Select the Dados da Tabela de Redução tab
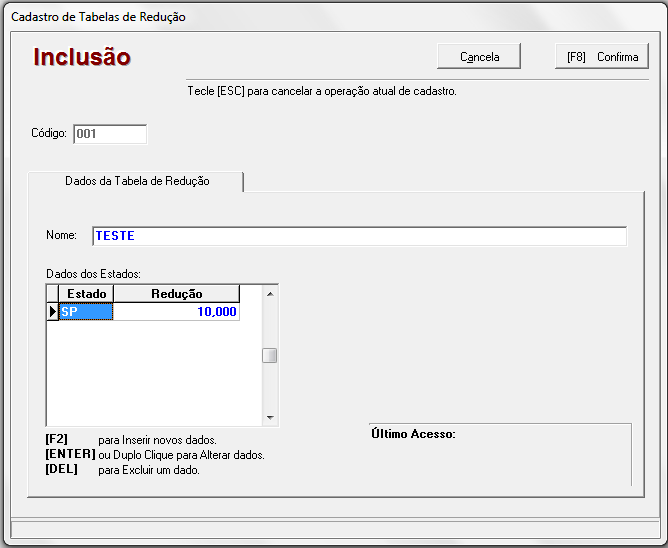Viewport: 668px width, 548px height. click(137, 181)
